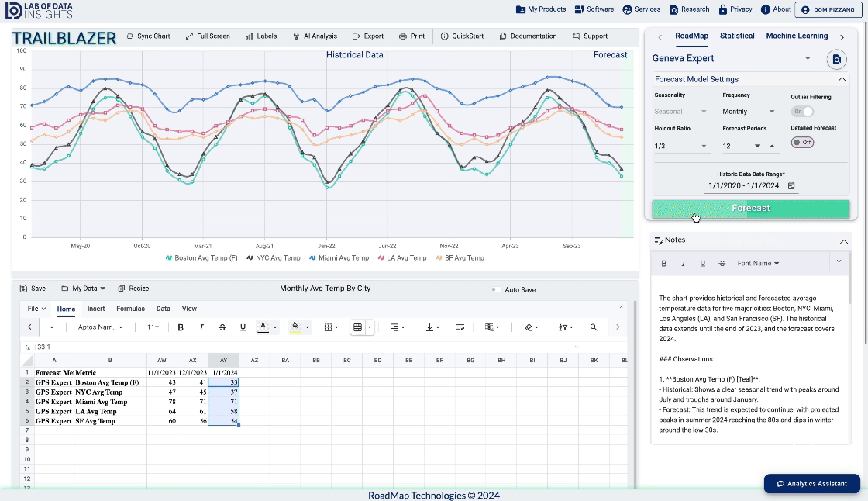
Task: Click strikethrough in Notes editor toolbar
Action: click(722, 264)
